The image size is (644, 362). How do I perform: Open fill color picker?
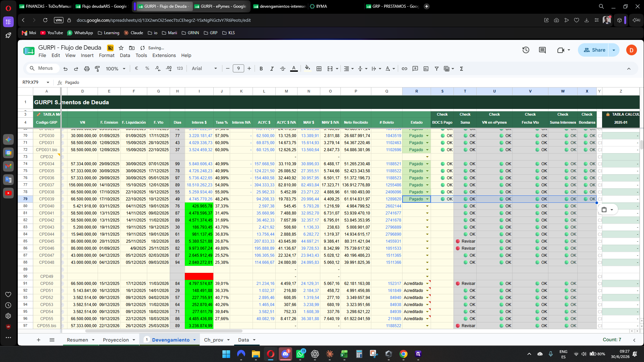308,69
